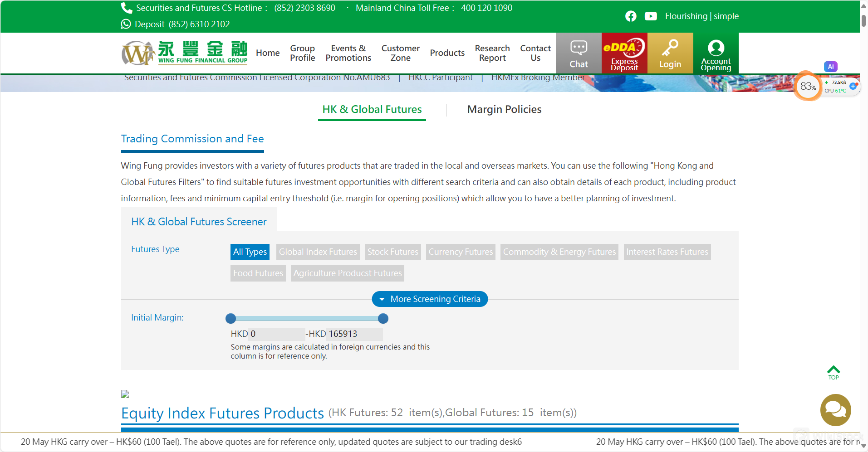Screen dimensions: 868x452
Task: Click the 83% performance circle widget
Action: (808, 86)
